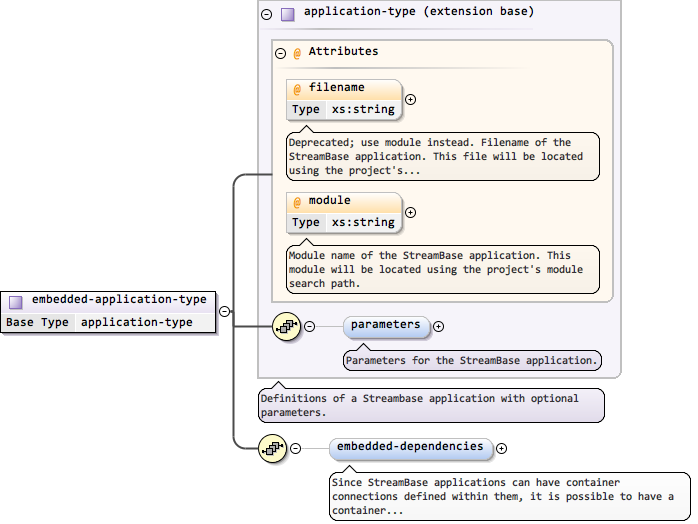Click the sequence compositor icon beside parameters
This screenshot has width=698, height=524.
pyautogui.click(x=286, y=326)
